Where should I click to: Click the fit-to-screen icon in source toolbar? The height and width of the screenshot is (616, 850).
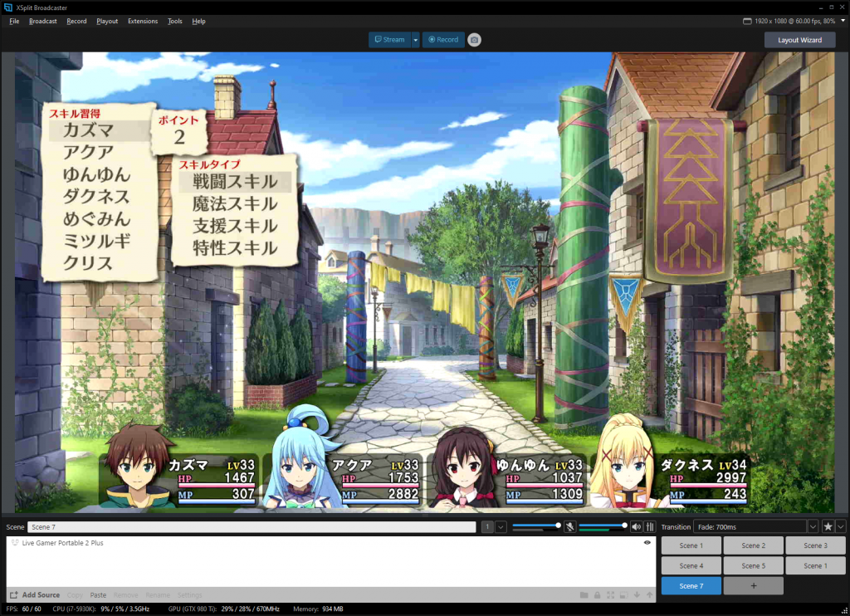point(610,595)
